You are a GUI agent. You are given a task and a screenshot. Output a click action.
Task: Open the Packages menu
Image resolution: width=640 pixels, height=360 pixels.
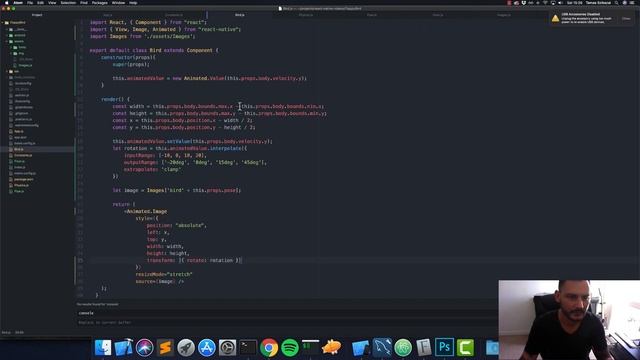(100, 3)
